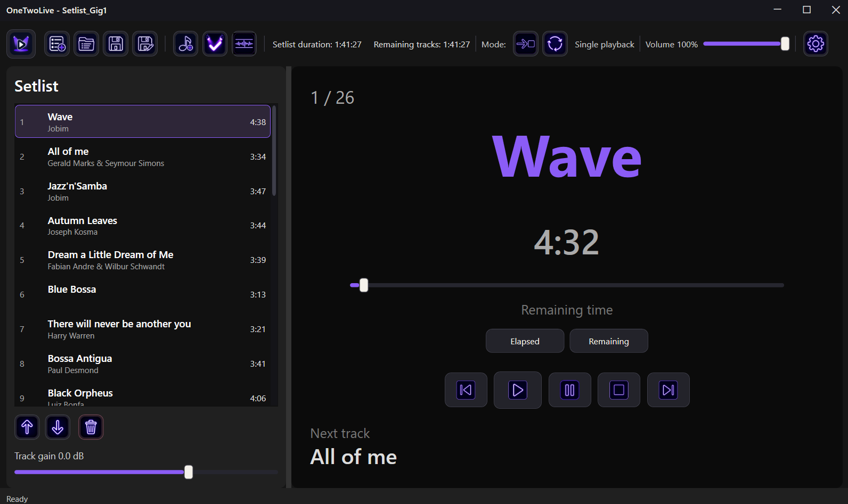Pause the current track
The image size is (848, 504).
tap(570, 390)
